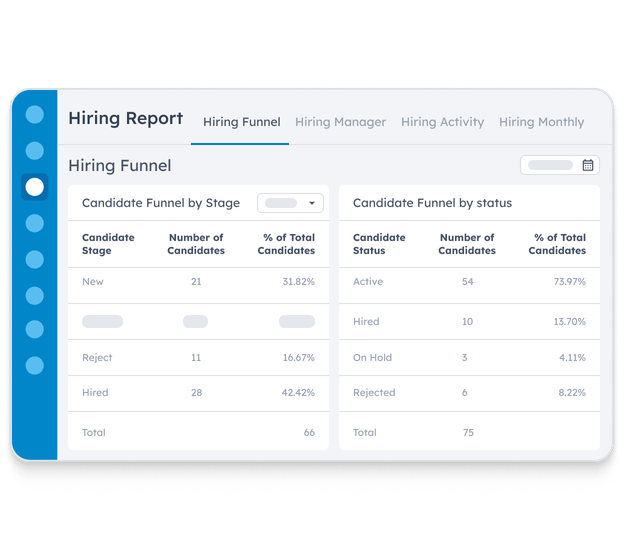Click the % of Total Candidates status header

click(x=557, y=244)
